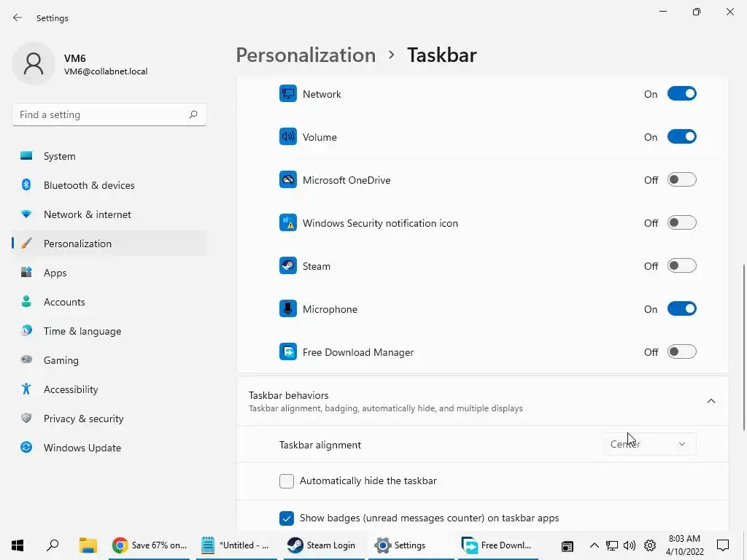This screenshot has width=747, height=560.
Task: Click the Find a setting search field
Action: point(109,114)
